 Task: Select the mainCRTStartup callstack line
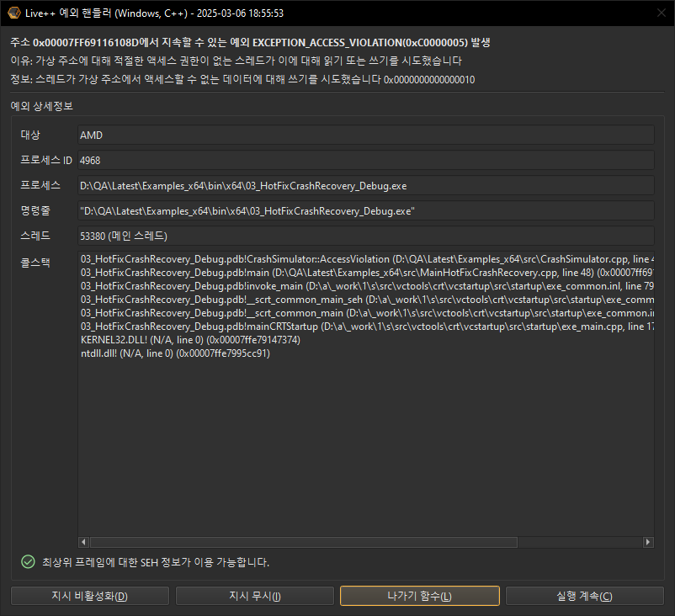367,327
